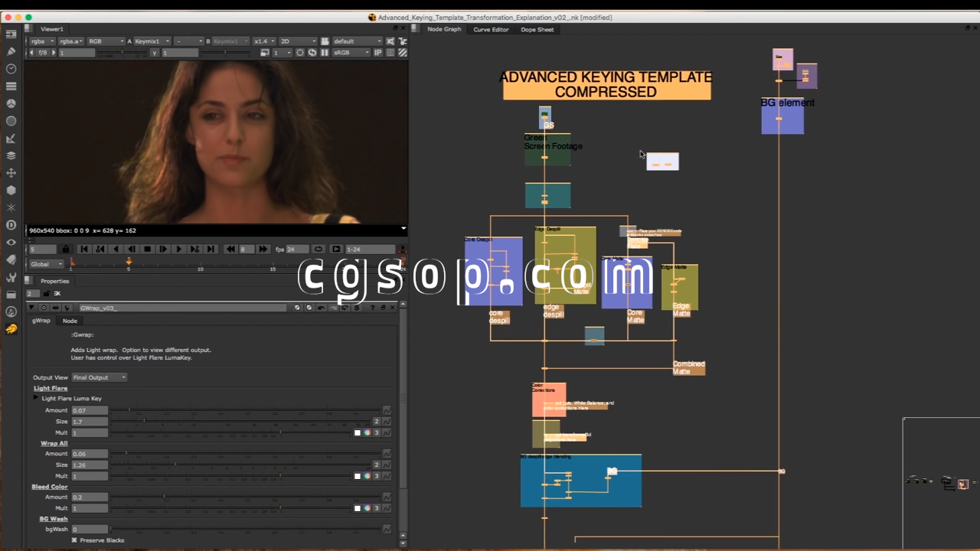Open the rgba channel layer dropdown
This screenshot has width=980, height=551.
click(41, 41)
